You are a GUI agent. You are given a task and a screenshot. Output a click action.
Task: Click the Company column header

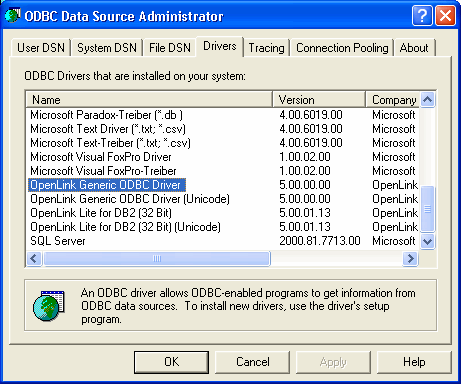tap(392, 100)
